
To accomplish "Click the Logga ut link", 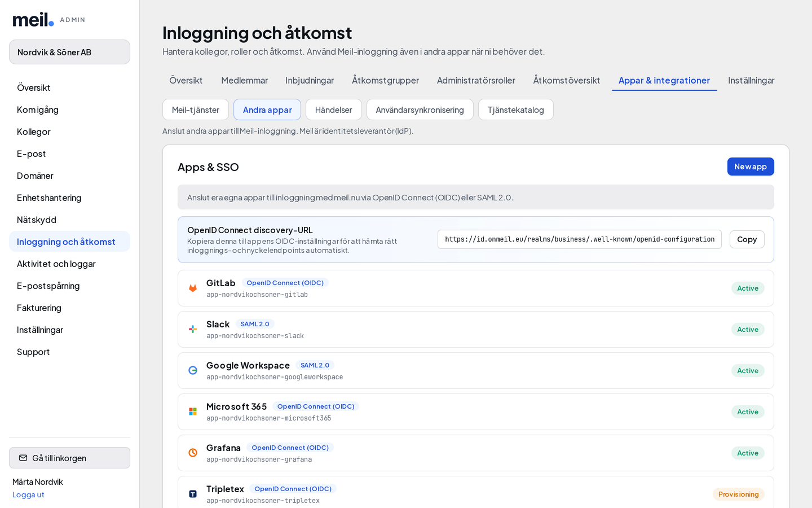I will tap(28, 494).
